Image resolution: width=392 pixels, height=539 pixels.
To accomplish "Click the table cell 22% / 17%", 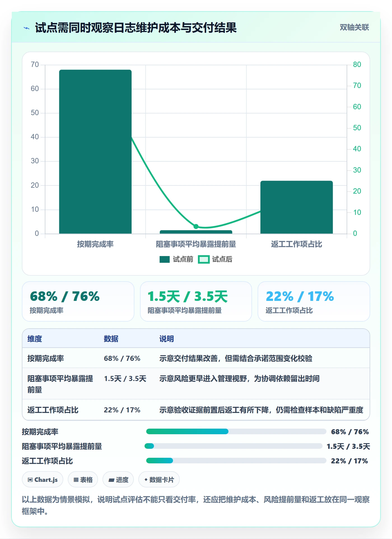I will tap(122, 410).
